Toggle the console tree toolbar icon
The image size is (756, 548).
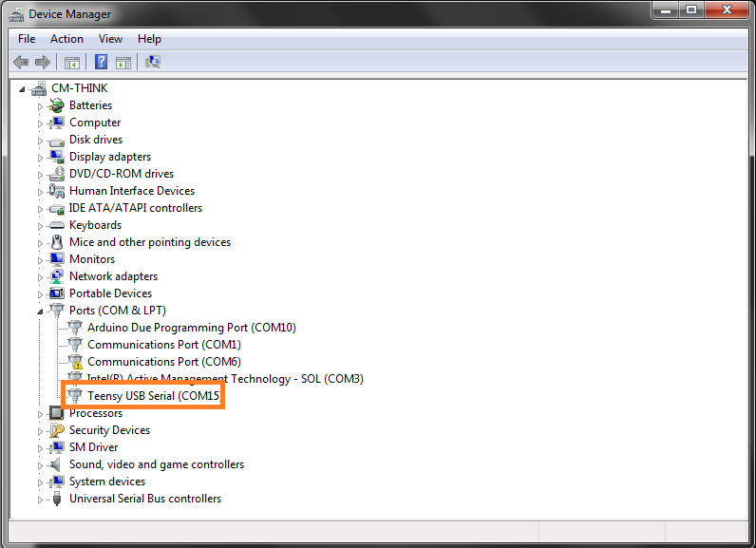[72, 63]
